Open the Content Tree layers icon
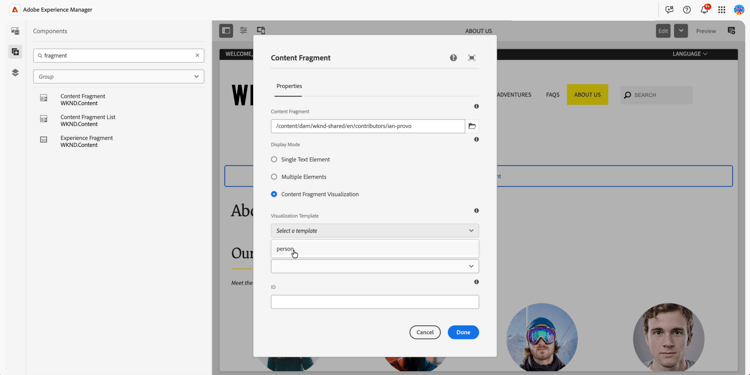 pyautogui.click(x=15, y=73)
